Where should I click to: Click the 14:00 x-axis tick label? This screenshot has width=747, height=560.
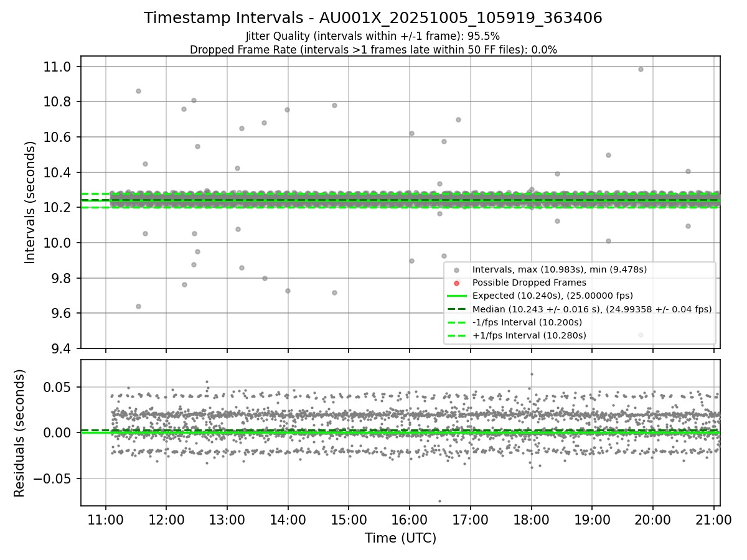tap(288, 520)
